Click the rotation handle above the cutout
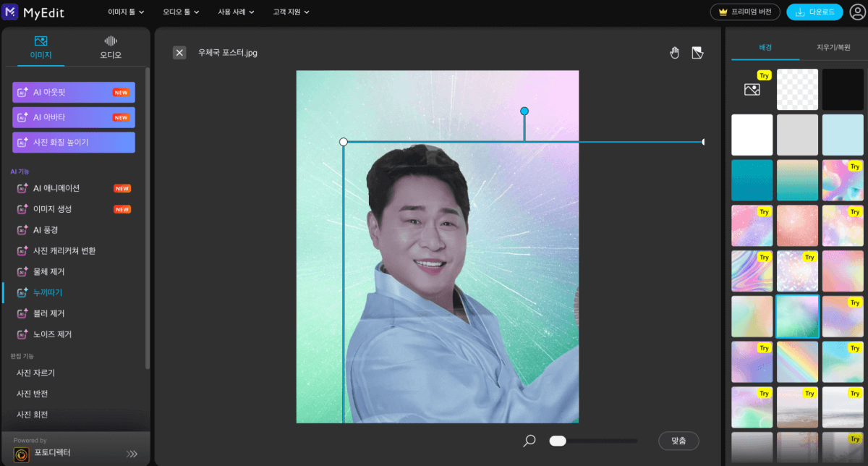Image resolution: width=868 pixels, height=466 pixels. [x=524, y=111]
